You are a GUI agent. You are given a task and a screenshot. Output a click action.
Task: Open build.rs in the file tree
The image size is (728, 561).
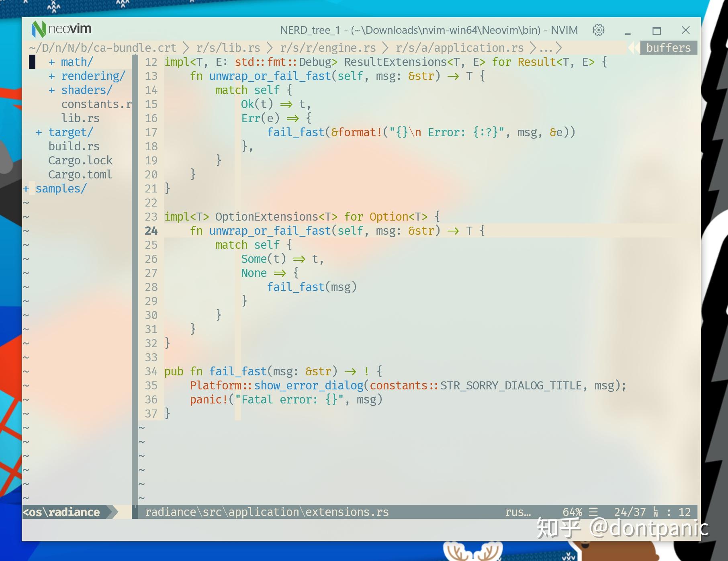click(x=74, y=147)
